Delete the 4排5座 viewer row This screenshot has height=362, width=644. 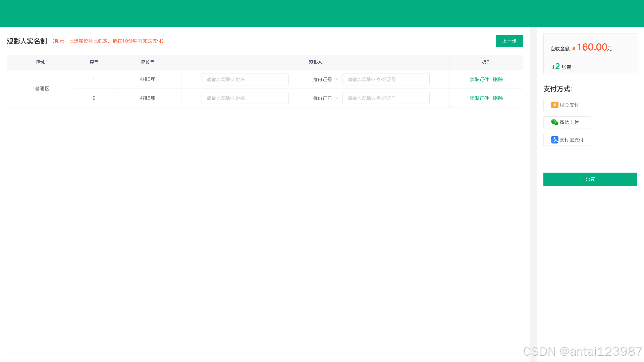pos(498,79)
